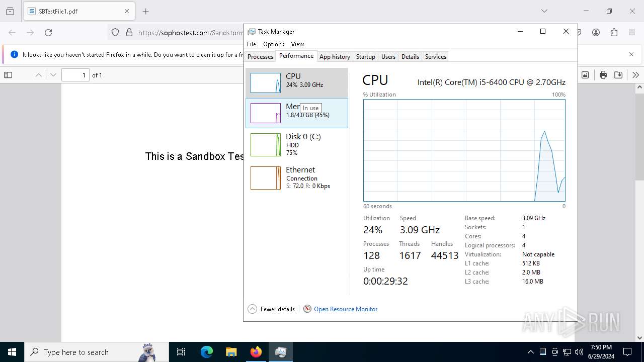Select the Disk 0 (C:) item
This screenshot has width=644, height=362.
[297, 144]
